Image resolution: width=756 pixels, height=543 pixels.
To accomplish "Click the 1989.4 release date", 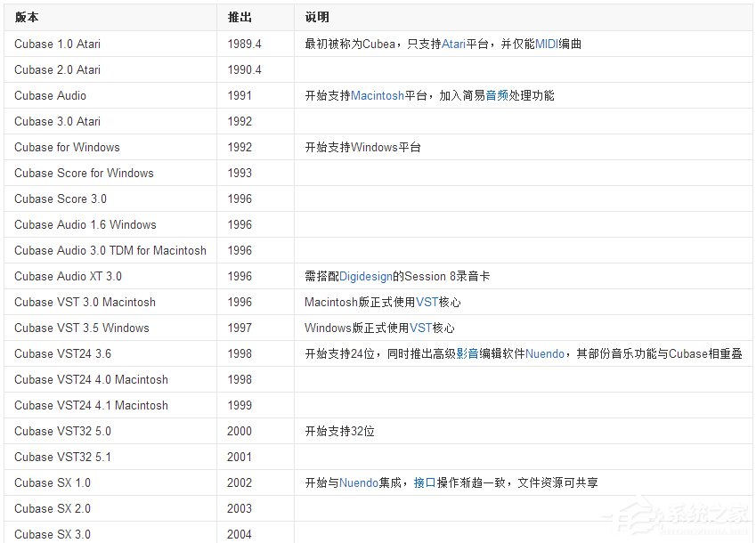I will coord(245,44).
